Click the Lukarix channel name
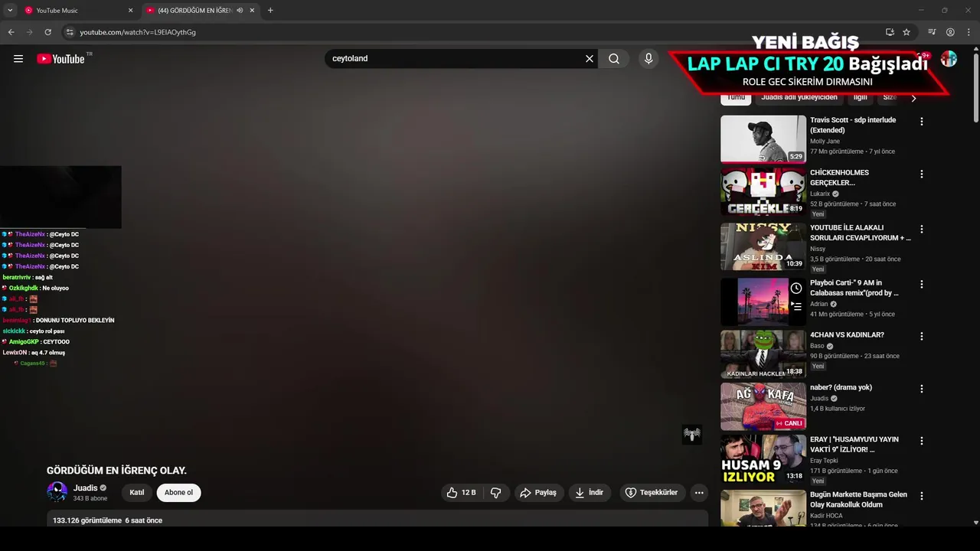Image resolution: width=980 pixels, height=551 pixels. click(x=820, y=194)
